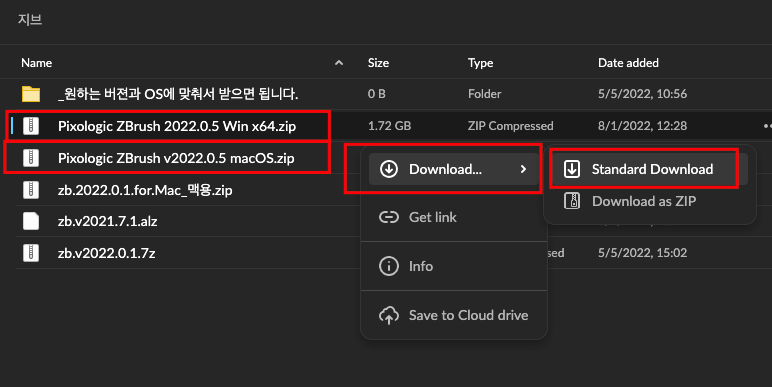Open Info from the context menu
772x387 pixels.
(454, 266)
